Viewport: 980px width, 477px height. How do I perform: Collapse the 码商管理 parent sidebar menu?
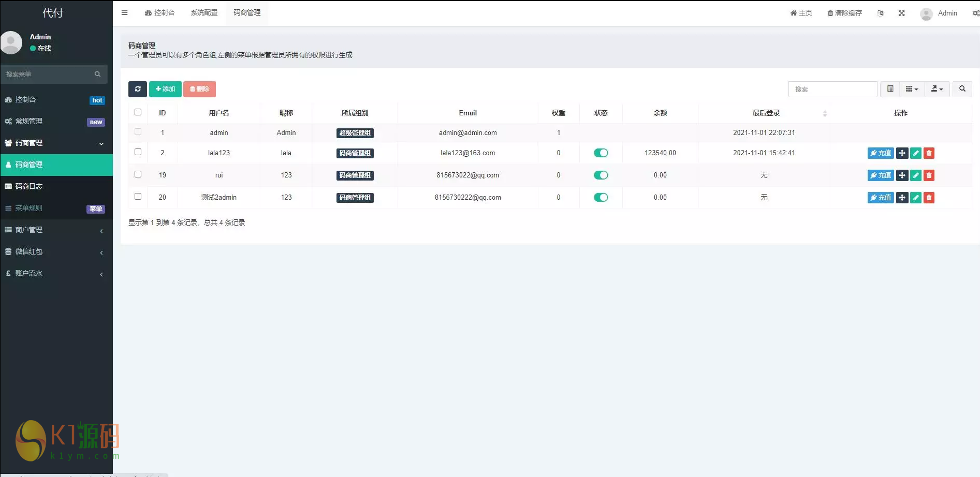[x=56, y=143]
